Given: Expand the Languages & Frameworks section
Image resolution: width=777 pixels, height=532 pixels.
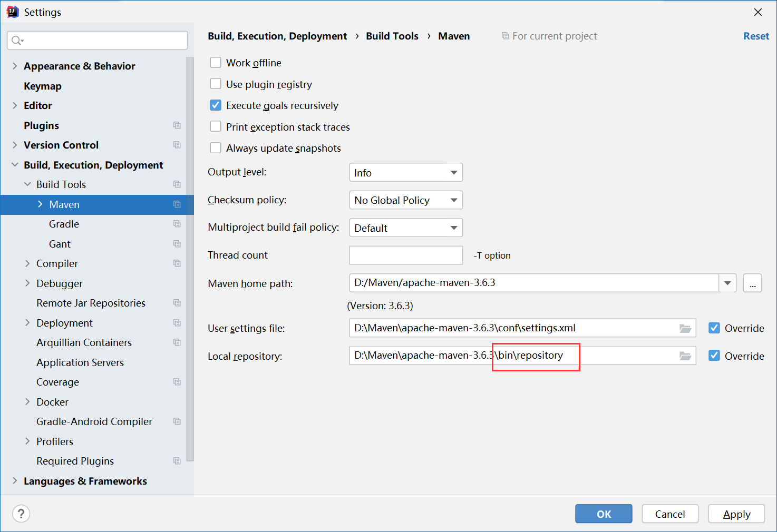Looking at the screenshot, I should coord(15,481).
